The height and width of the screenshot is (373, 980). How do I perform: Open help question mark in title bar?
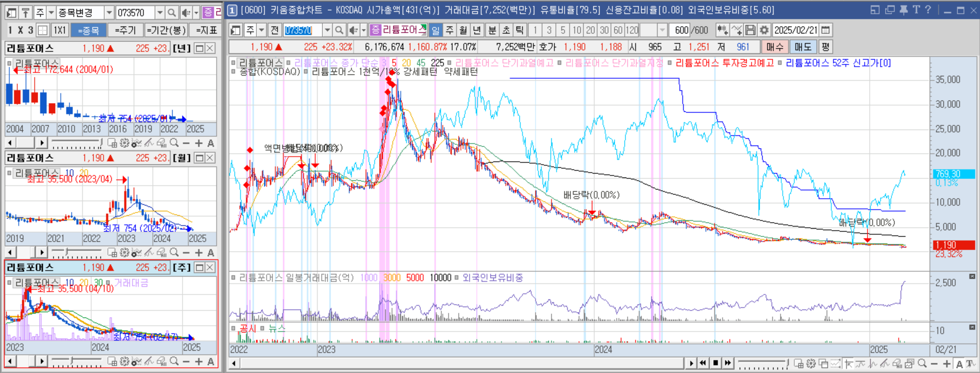(928, 10)
